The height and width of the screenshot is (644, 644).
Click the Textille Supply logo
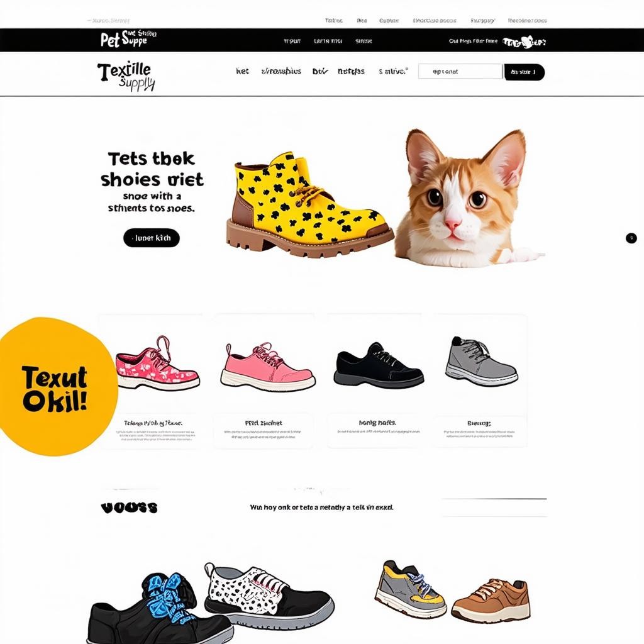tap(126, 75)
